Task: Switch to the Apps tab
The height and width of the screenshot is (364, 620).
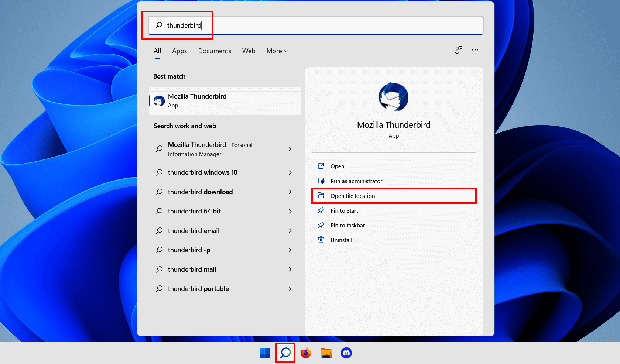Action: (x=179, y=51)
